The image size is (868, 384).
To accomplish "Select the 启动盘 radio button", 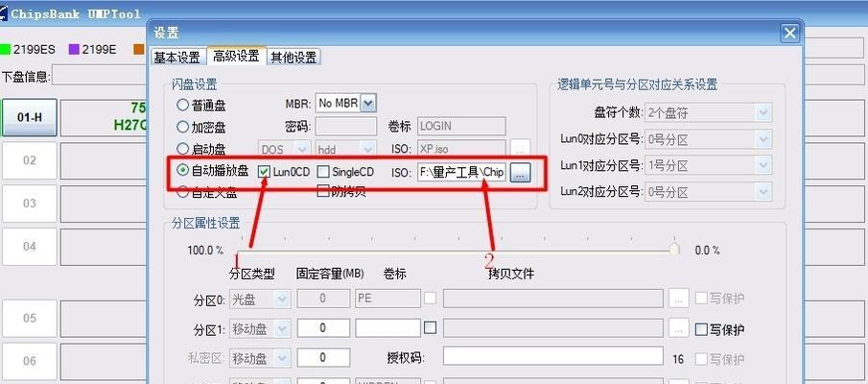I will [182, 149].
